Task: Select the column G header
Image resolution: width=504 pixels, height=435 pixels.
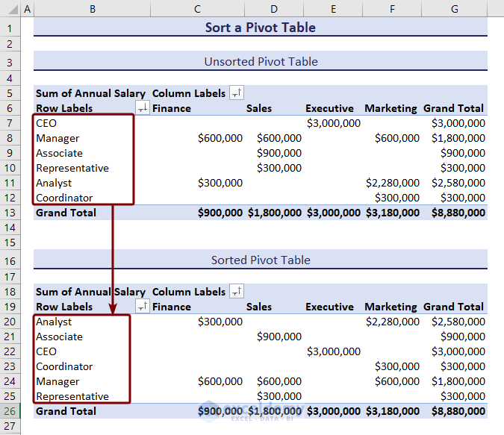Action: click(x=455, y=9)
